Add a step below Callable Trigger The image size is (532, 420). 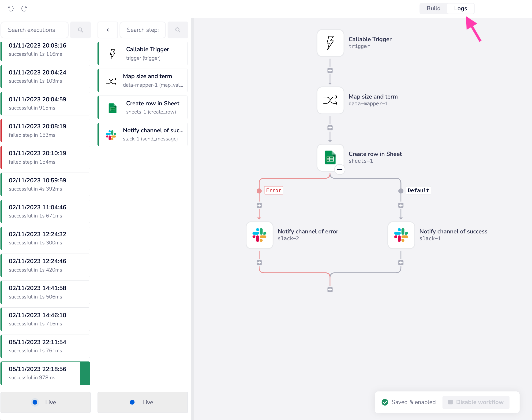coord(330,70)
